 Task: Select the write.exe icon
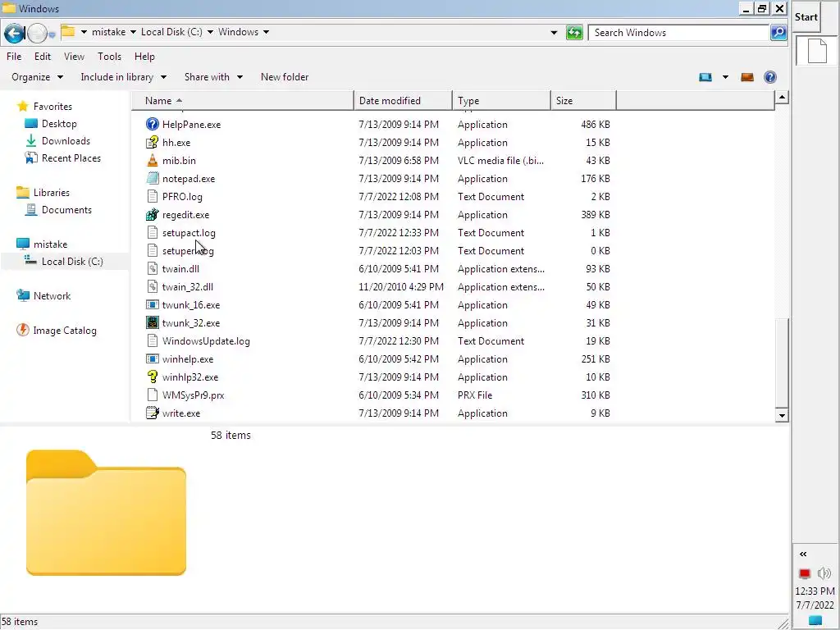152,413
